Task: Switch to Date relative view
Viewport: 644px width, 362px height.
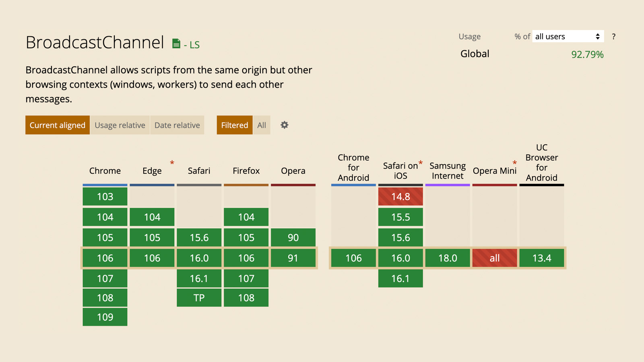Action: click(x=177, y=125)
